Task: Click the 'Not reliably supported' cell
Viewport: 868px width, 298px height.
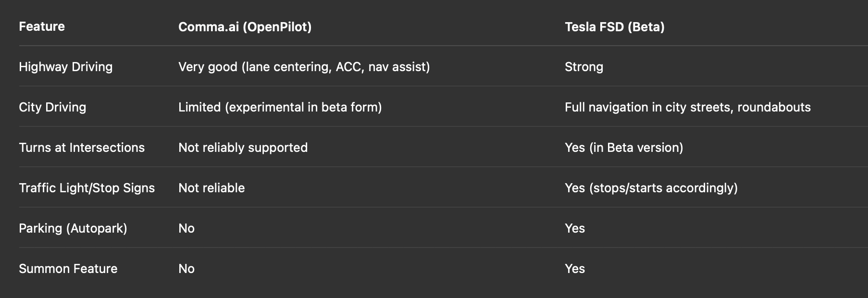Action: pyautogui.click(x=243, y=148)
